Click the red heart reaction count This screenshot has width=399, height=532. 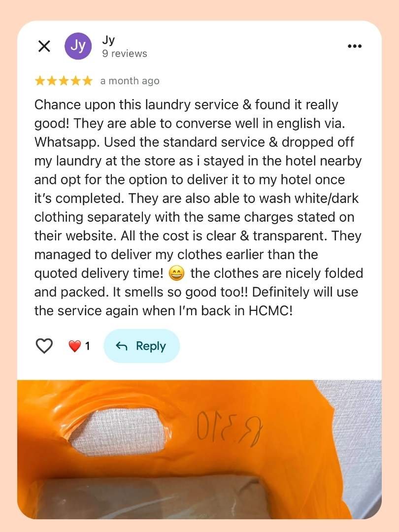[79, 346]
